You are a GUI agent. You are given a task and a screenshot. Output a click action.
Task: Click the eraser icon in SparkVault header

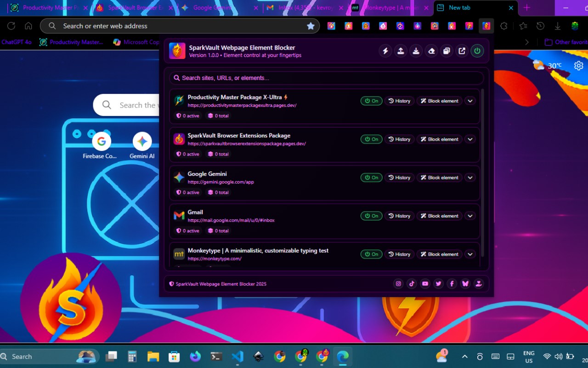pyautogui.click(x=431, y=51)
